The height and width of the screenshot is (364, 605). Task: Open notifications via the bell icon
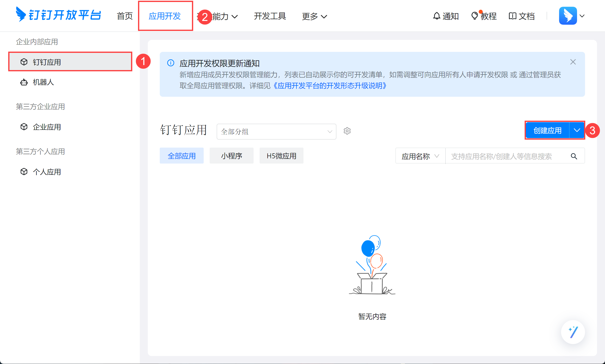(436, 16)
